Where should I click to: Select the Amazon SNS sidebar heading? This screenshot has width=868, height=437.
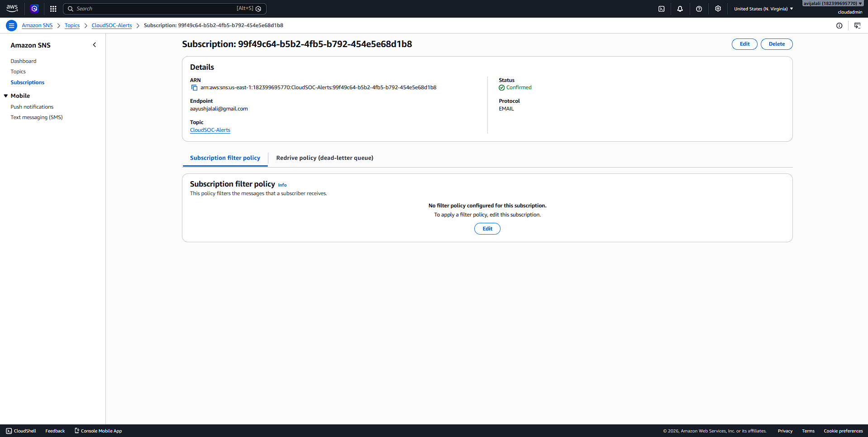[x=31, y=45]
